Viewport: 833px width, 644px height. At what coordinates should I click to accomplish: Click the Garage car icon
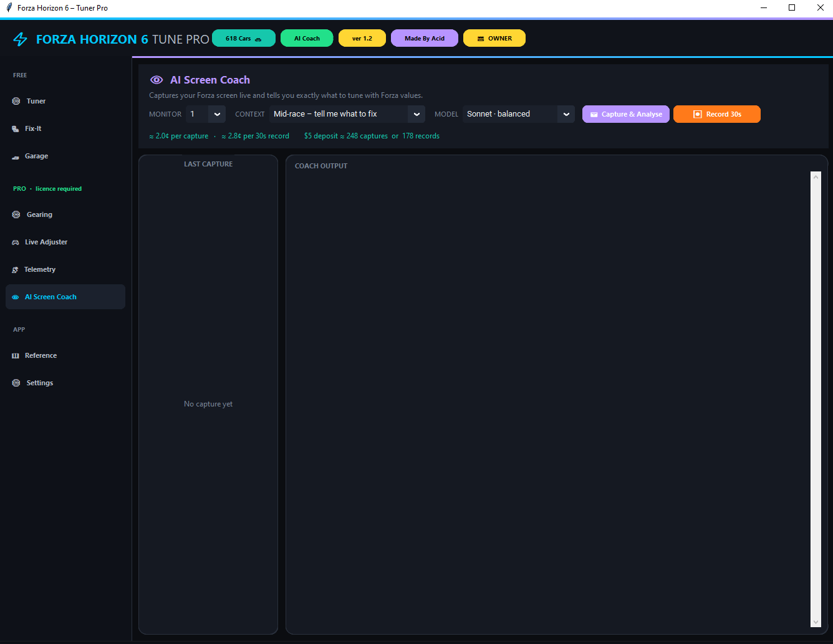[16, 156]
